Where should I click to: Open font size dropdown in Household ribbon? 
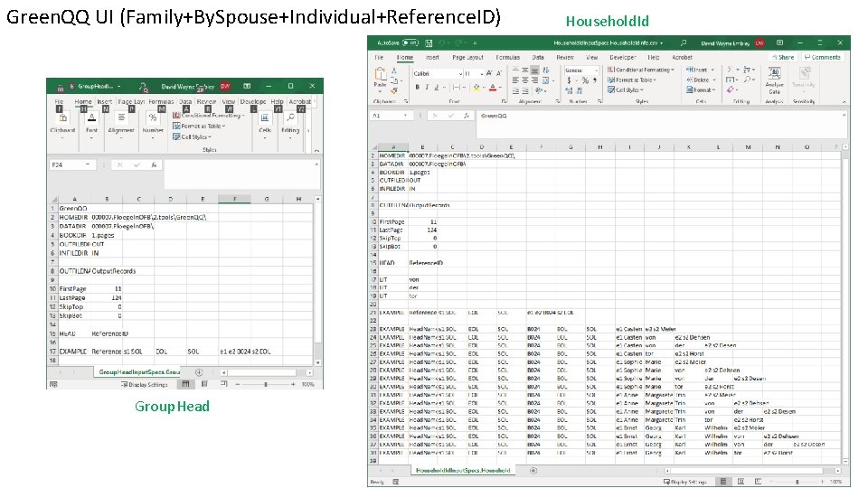point(482,74)
